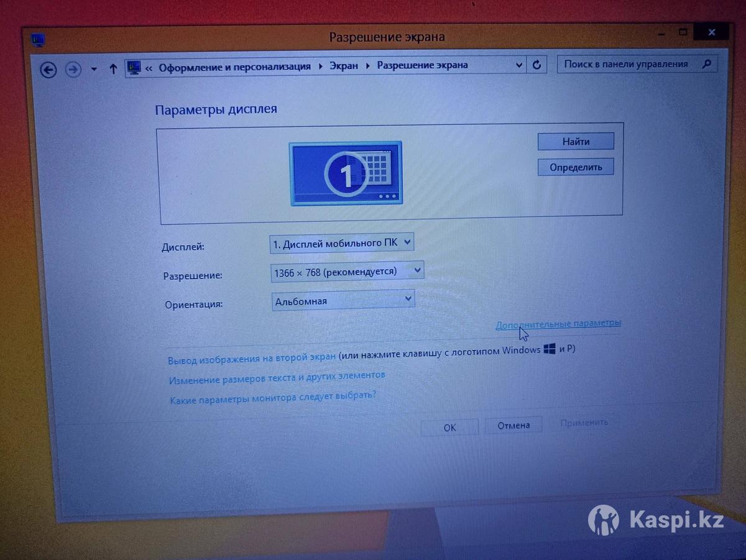Image resolution: width=746 pixels, height=560 pixels.
Task: Click the Back navigation arrow
Action: tap(48, 70)
